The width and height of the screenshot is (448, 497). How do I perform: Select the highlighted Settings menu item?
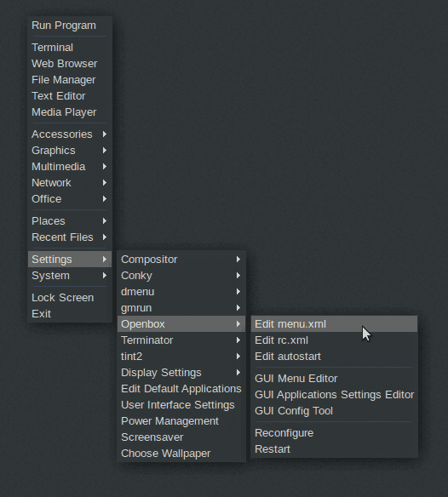click(70, 260)
